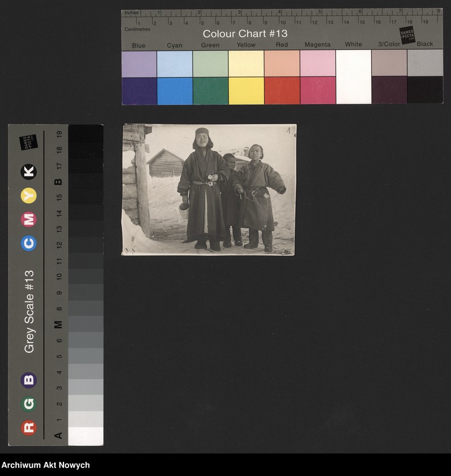Viewport: 451px width, 476px height.
Task: Click the Danes-Picta logo on the Colour Chart
Action: [407, 35]
